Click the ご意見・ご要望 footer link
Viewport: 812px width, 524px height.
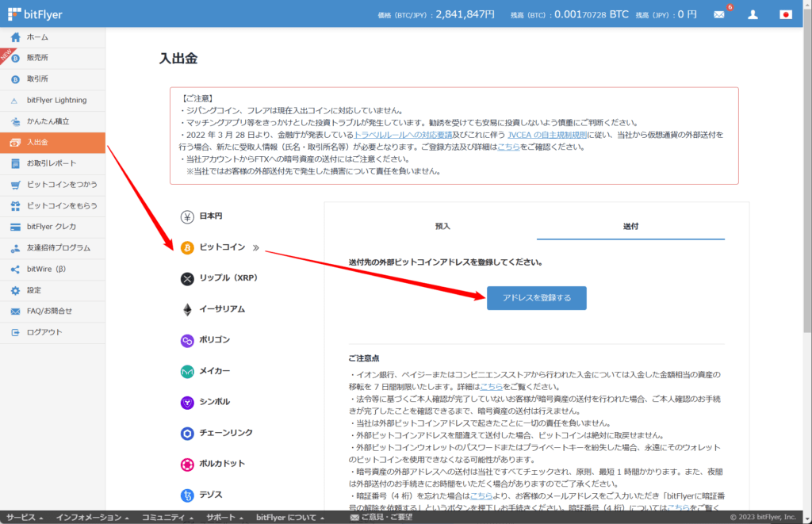(x=381, y=518)
